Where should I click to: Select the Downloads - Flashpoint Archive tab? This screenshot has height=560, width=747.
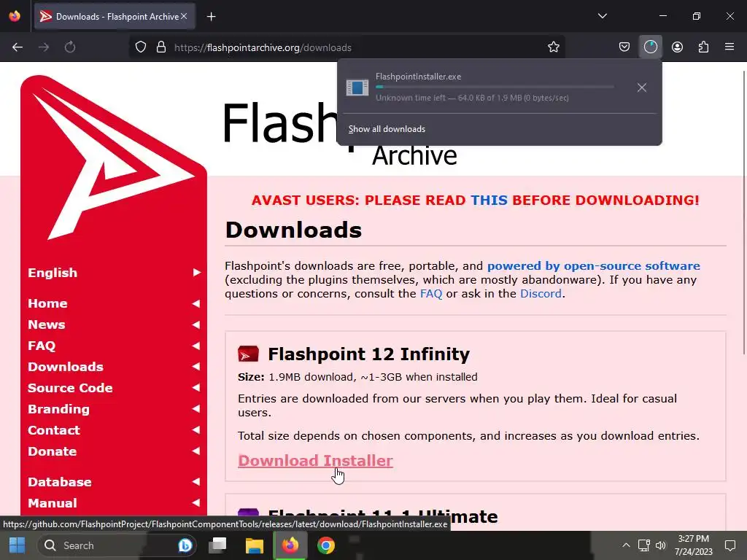[x=115, y=16]
